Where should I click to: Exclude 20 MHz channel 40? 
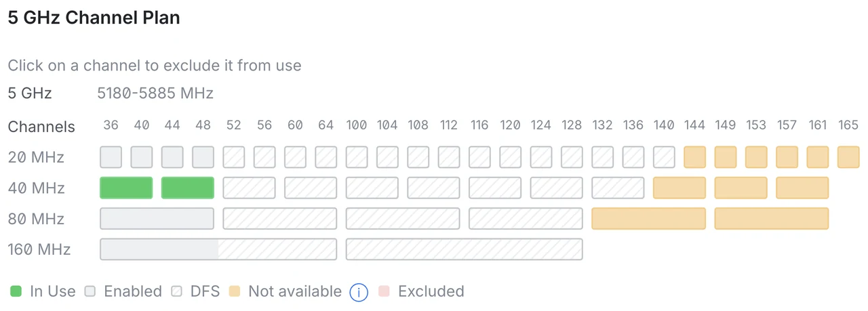[x=142, y=157]
